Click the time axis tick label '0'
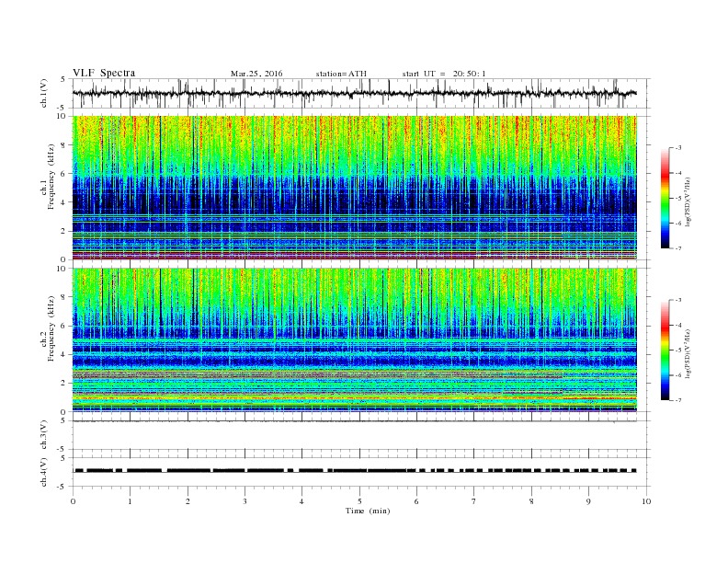 73,501
